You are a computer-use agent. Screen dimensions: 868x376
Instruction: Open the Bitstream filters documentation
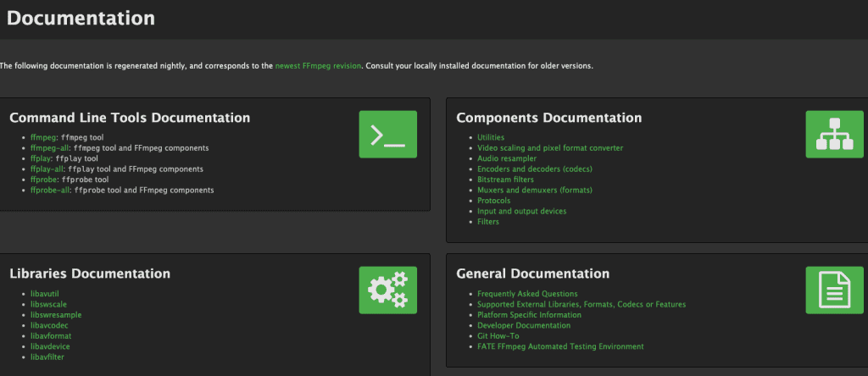(x=505, y=180)
